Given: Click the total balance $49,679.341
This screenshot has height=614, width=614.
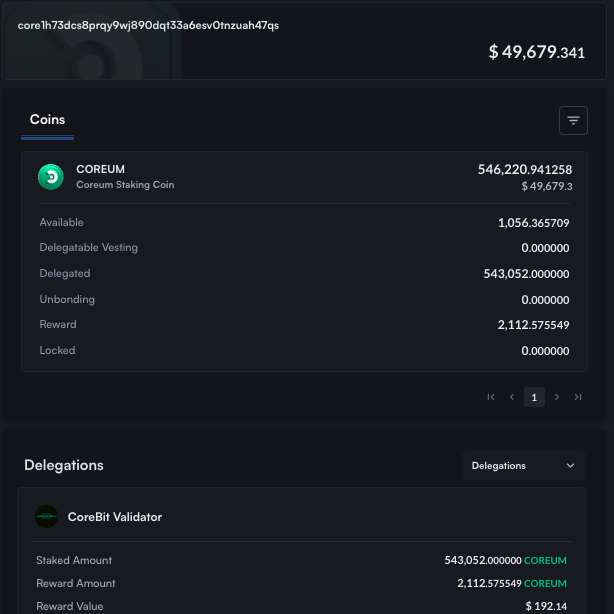Looking at the screenshot, I should (536, 52).
